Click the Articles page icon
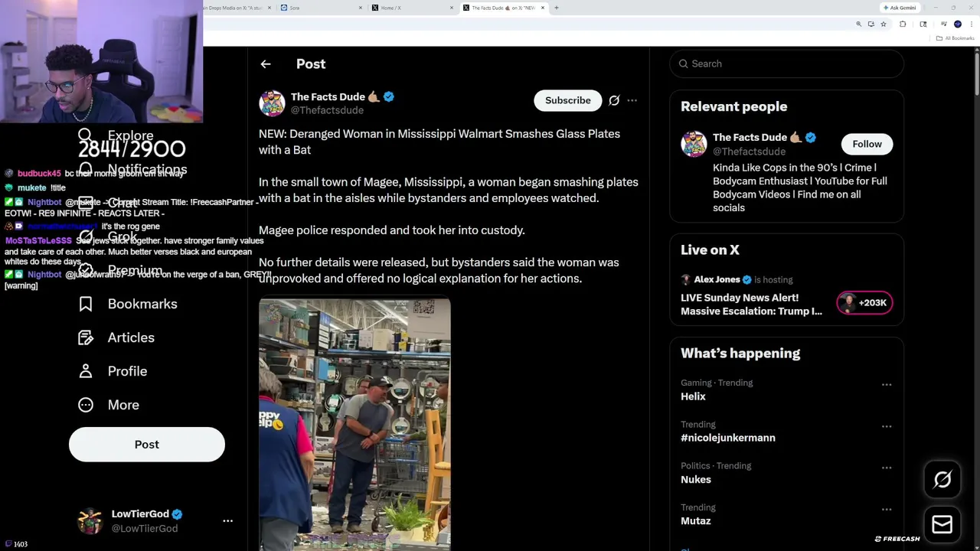 coord(86,337)
